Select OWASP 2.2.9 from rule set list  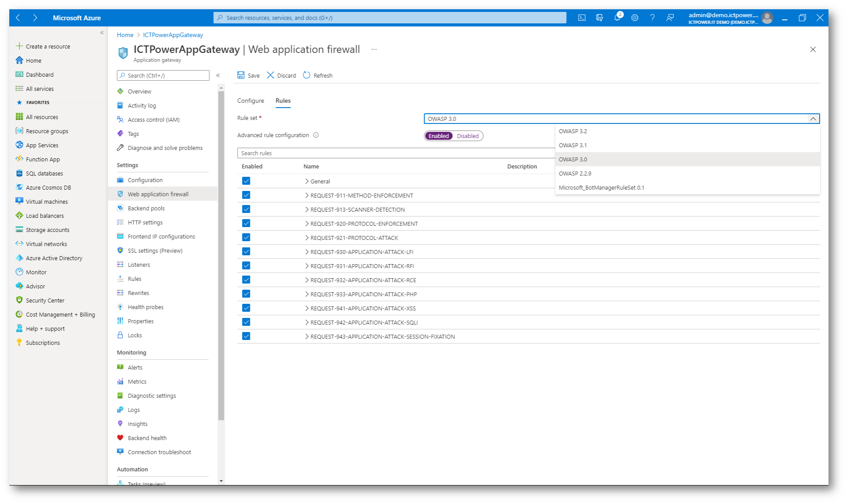pyautogui.click(x=687, y=173)
